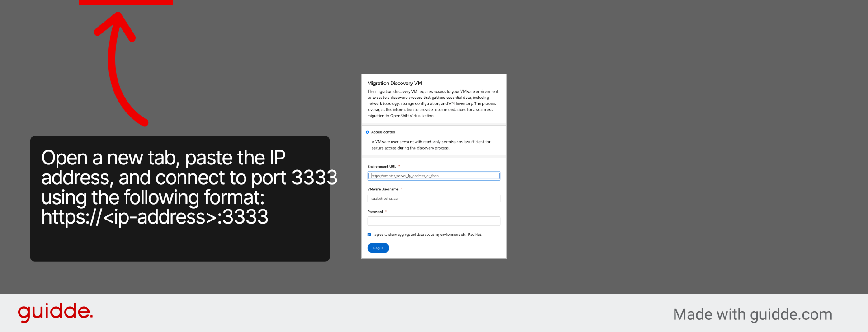
Task: Click the Environment URL input field
Action: pos(434,176)
